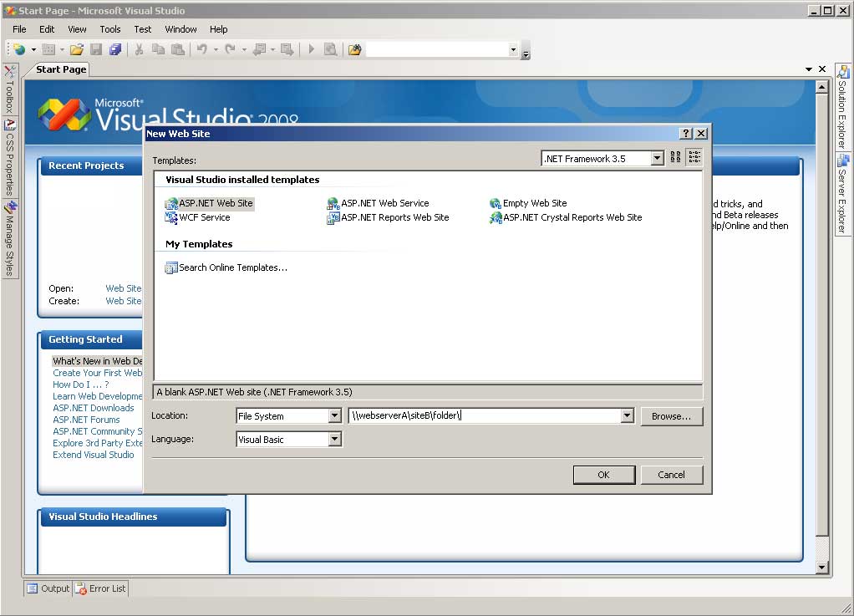Open the CSS Properties side panel

tap(9, 158)
